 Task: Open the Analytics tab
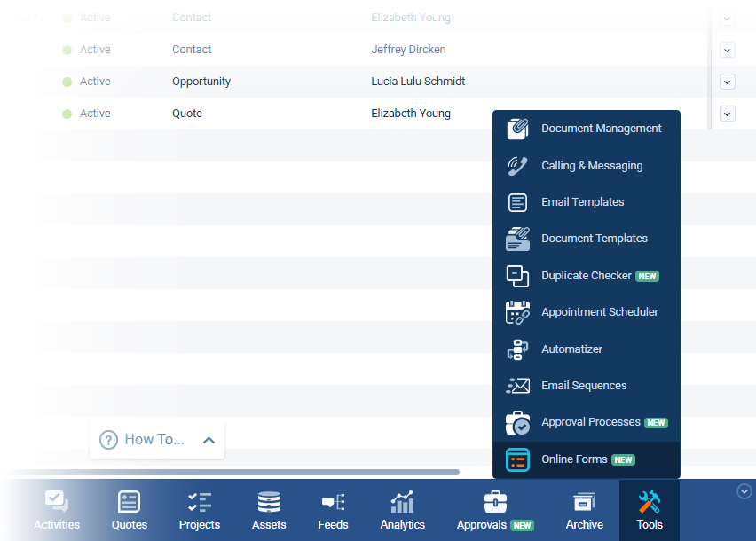[403, 511]
